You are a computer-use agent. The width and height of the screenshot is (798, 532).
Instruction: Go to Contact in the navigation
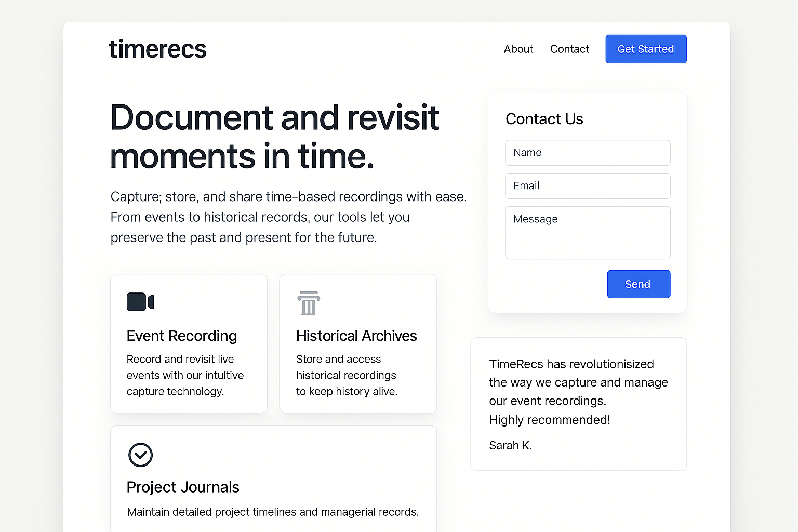(569, 49)
